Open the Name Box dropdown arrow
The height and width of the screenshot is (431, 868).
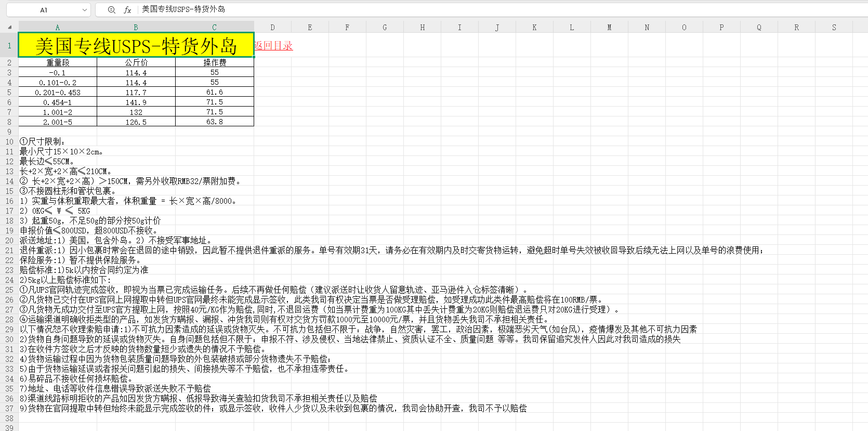(x=84, y=10)
